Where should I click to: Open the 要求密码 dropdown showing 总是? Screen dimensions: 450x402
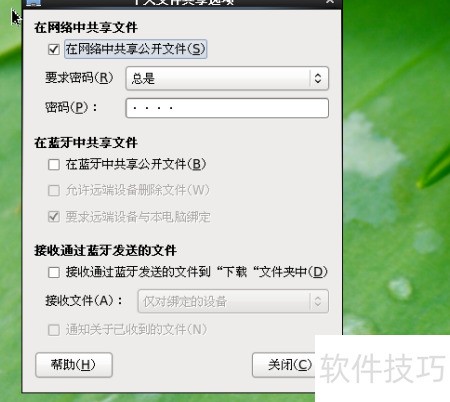pos(227,78)
